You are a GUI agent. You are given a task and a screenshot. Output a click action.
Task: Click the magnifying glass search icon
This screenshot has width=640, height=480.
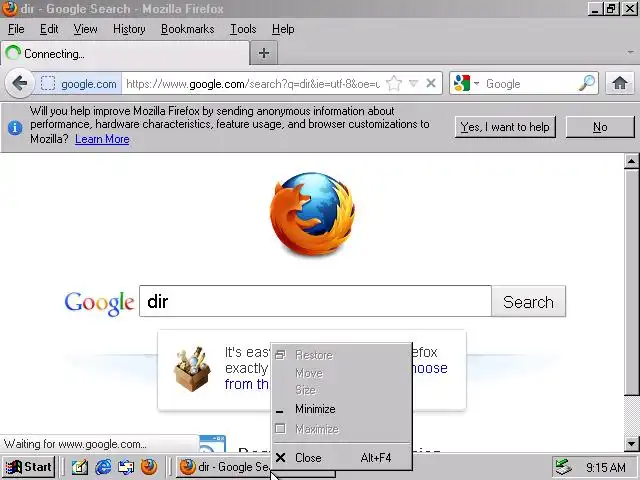coord(587,83)
